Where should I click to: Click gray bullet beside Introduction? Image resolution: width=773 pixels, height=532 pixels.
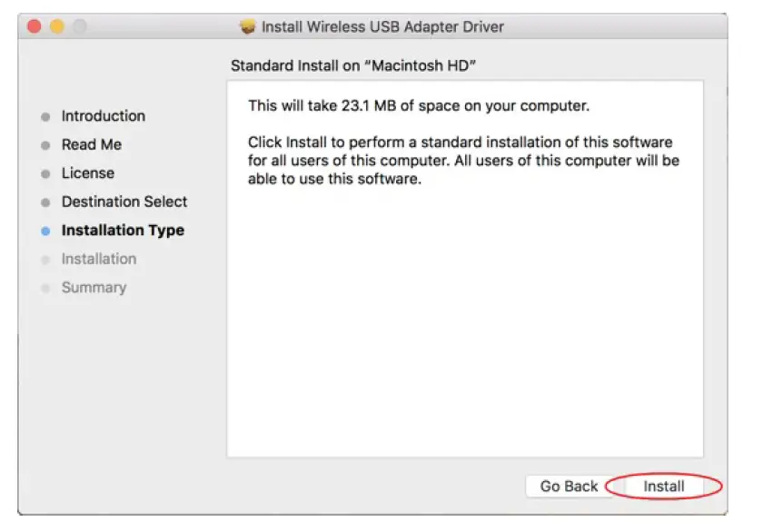(x=45, y=117)
